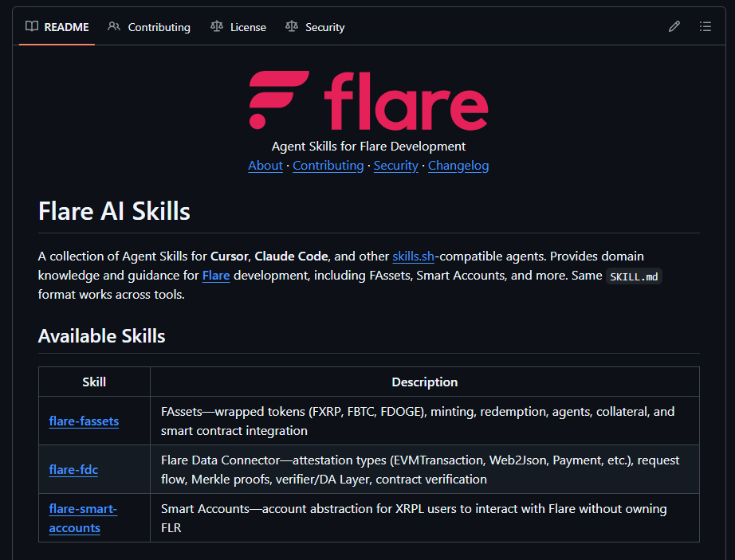View the Security tab
Image resolution: width=735 pixels, height=560 pixels.
click(324, 26)
